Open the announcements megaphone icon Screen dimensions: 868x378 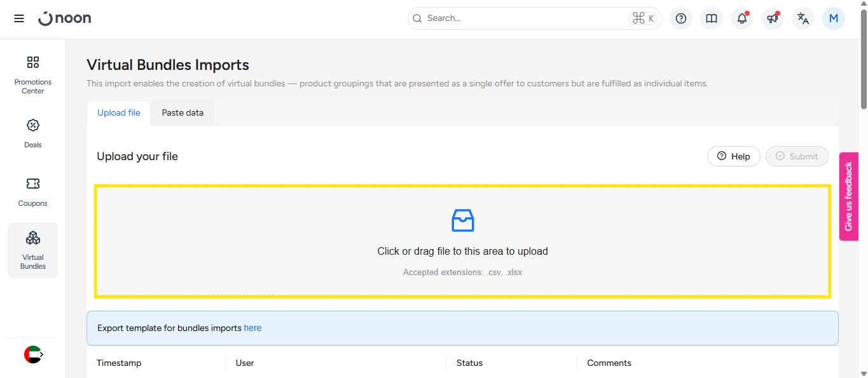tap(773, 18)
